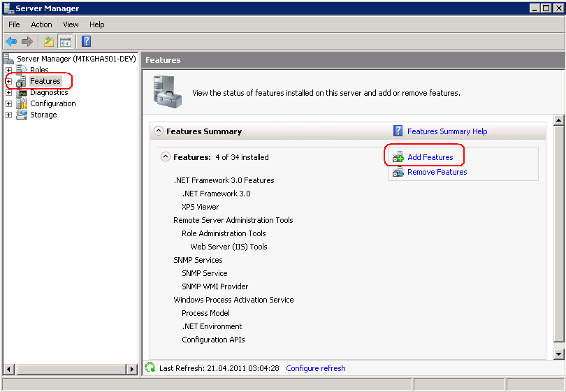This screenshot has height=392, width=566.
Task: Click the content pane scroll down arrow
Action: [558, 354]
